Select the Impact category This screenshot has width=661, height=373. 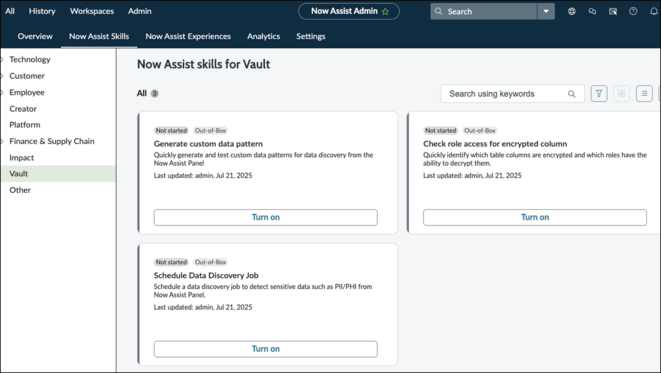(x=21, y=158)
